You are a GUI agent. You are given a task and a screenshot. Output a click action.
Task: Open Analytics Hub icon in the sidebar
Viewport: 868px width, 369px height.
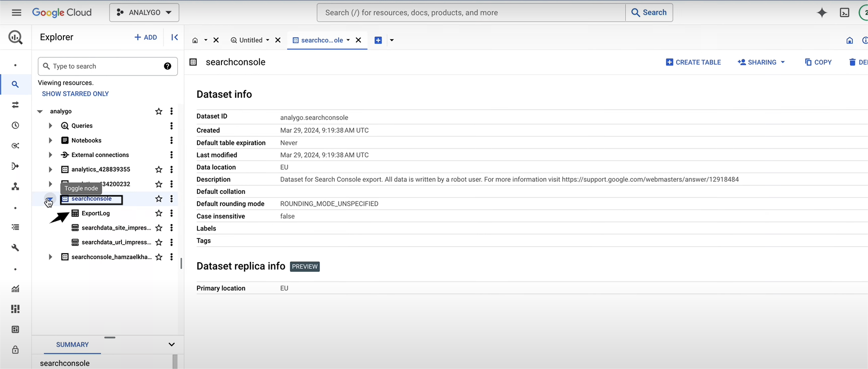click(16, 145)
